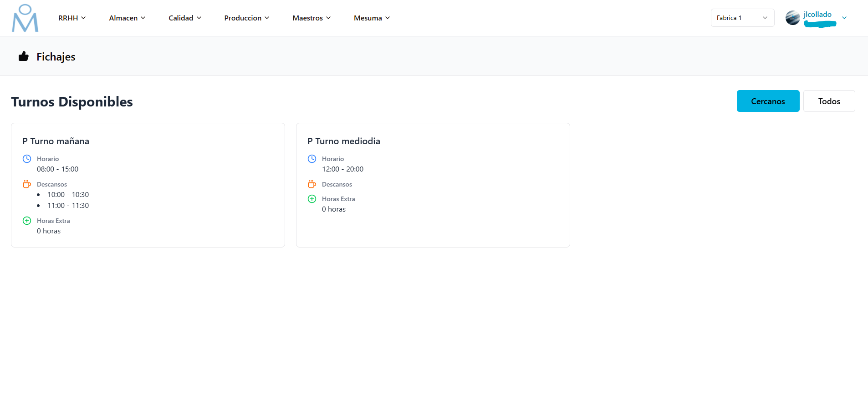Click the coffee cup icon in Turno mañana
Screen dimensions: 868x399
(x=27, y=184)
